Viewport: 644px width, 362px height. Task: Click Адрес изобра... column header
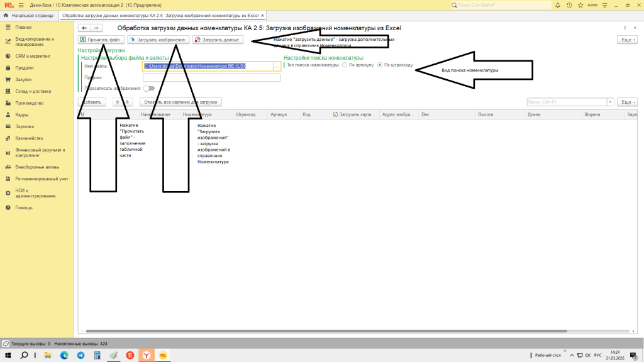pos(399,114)
